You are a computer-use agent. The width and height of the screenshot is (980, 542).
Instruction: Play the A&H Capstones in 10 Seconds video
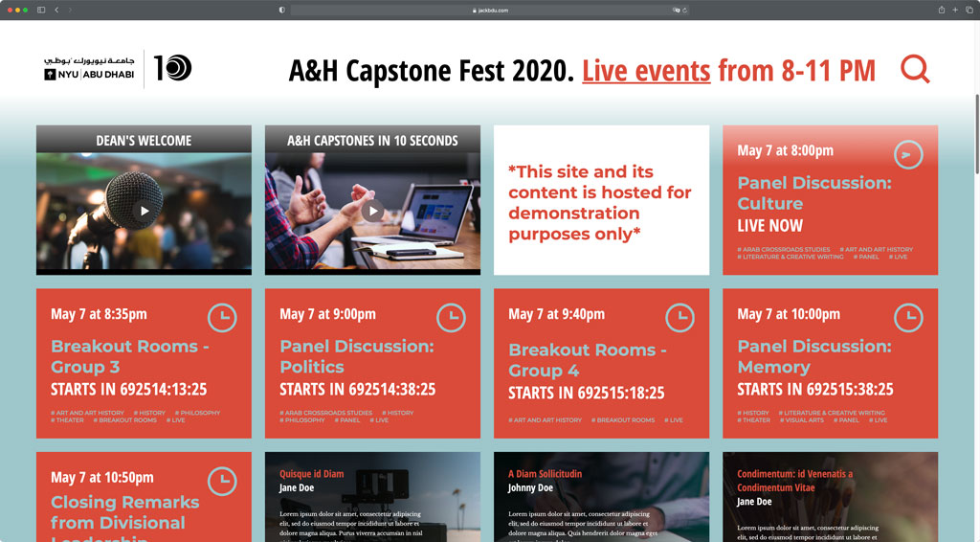pos(373,211)
